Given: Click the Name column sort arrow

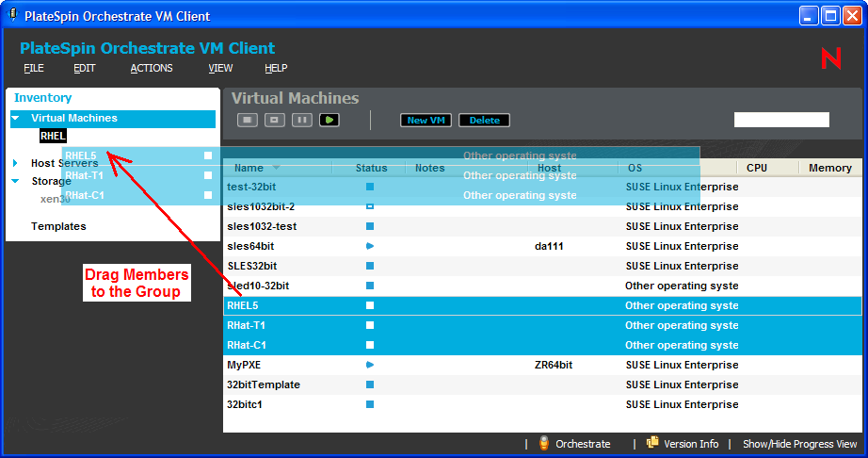Looking at the screenshot, I should (276, 167).
